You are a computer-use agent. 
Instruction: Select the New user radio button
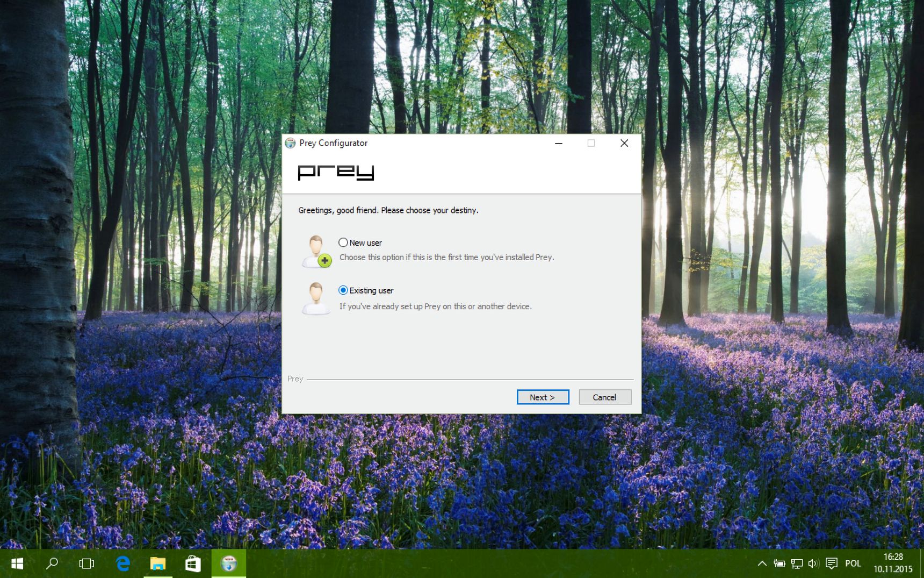tap(343, 242)
